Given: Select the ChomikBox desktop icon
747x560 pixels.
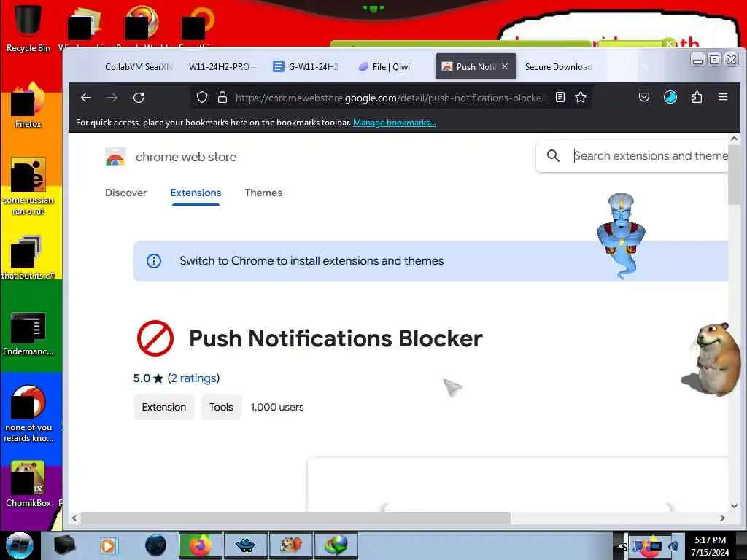Looking at the screenshot, I should pos(28,483).
